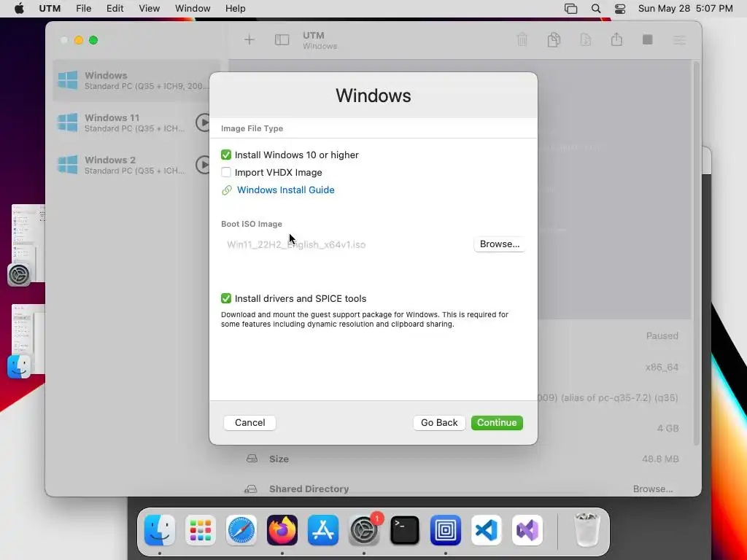This screenshot has width=747, height=560.
Task: Open the settings sliders icon in toolbar
Action: click(679, 40)
